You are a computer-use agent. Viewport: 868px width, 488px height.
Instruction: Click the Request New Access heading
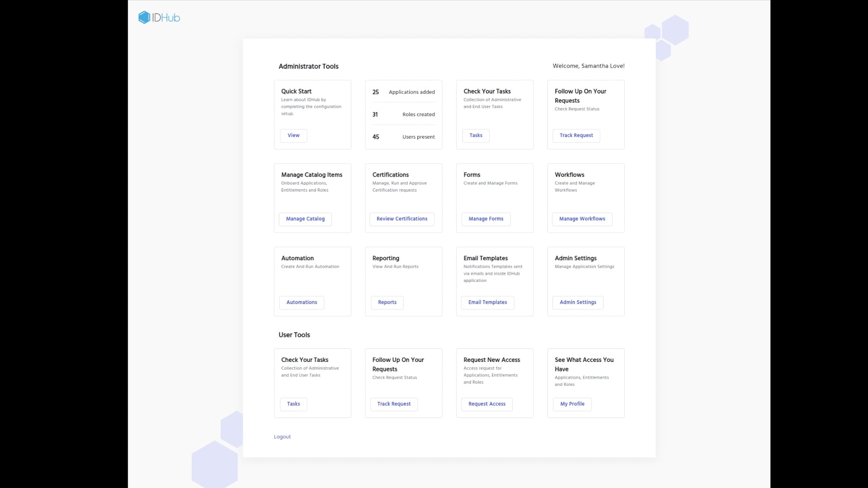(491, 360)
